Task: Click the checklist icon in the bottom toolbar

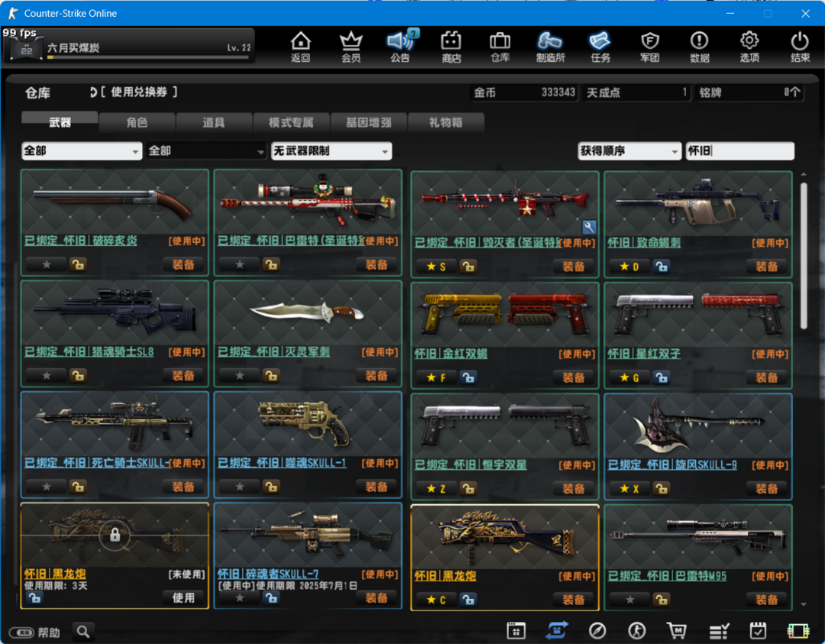Action: pos(718,629)
